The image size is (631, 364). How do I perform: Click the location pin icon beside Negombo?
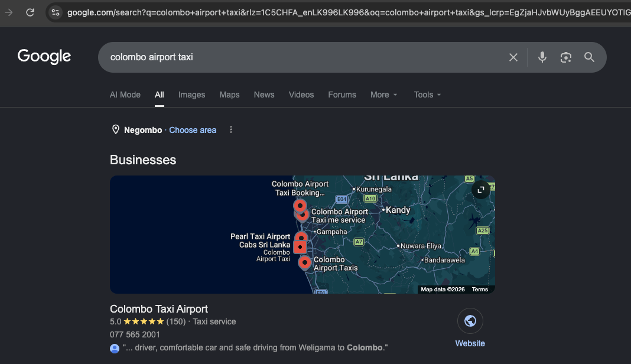[x=115, y=129]
